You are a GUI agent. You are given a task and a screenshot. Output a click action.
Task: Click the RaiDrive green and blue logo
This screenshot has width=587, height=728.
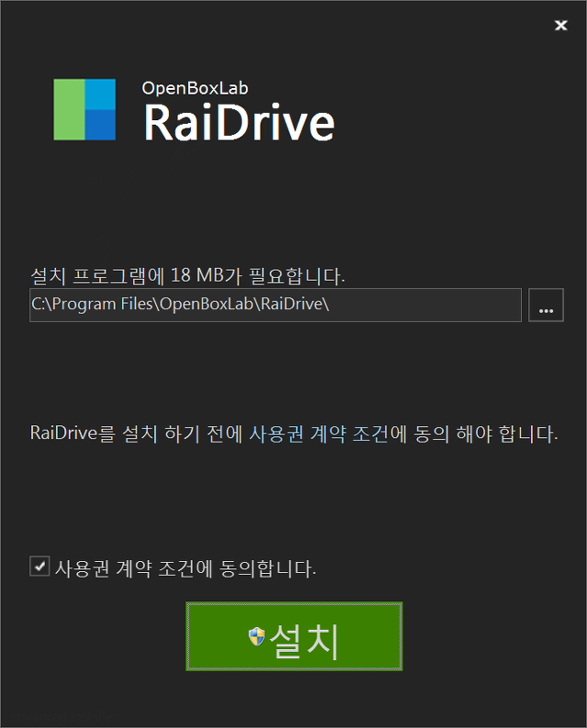tap(84, 110)
